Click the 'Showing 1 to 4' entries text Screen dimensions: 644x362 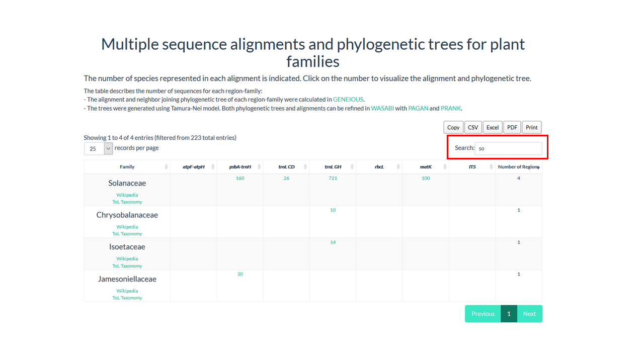160,137
